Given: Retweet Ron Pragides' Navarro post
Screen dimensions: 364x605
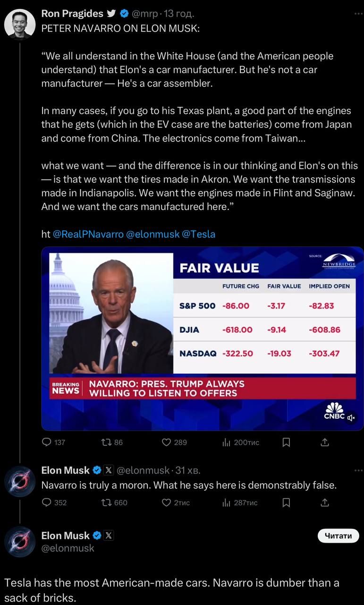Looking at the screenshot, I should click(x=107, y=442).
